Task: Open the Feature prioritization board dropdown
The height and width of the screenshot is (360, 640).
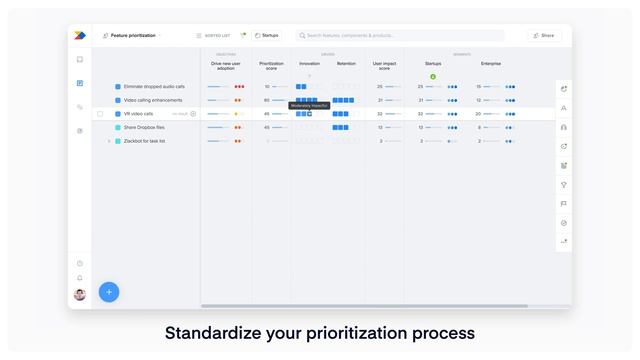Action: click(x=132, y=36)
